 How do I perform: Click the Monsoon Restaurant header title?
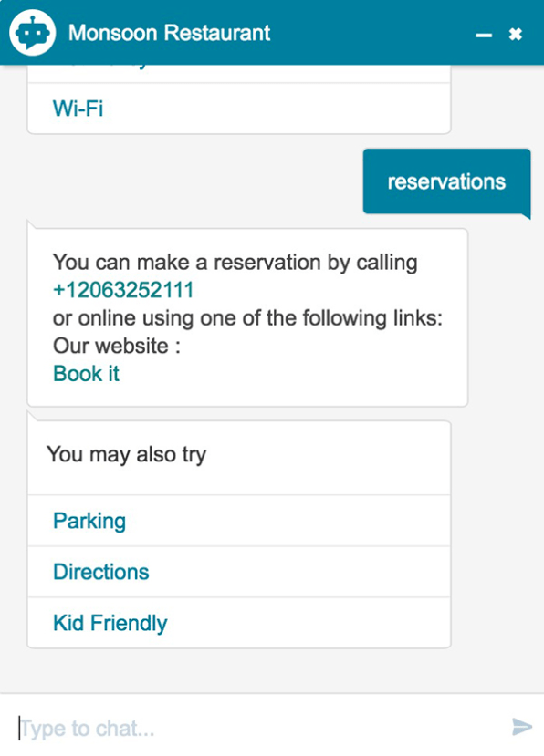(169, 33)
